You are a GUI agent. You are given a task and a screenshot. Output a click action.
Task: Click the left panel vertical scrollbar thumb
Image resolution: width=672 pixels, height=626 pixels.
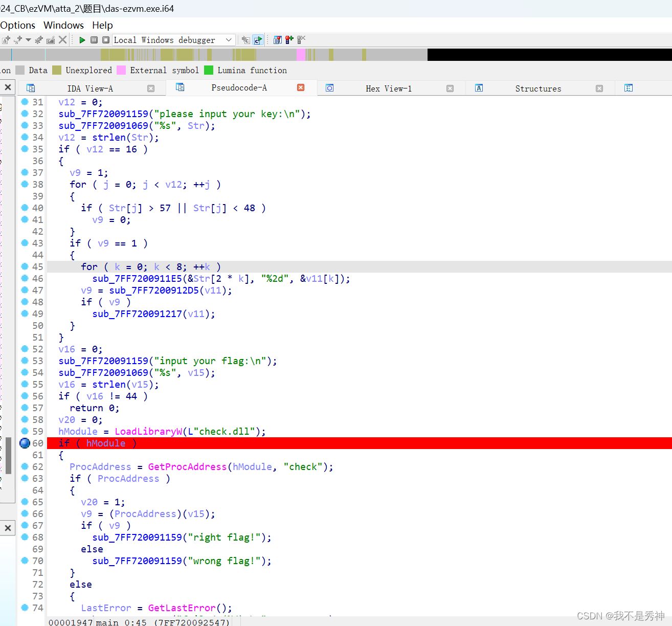(x=8, y=455)
